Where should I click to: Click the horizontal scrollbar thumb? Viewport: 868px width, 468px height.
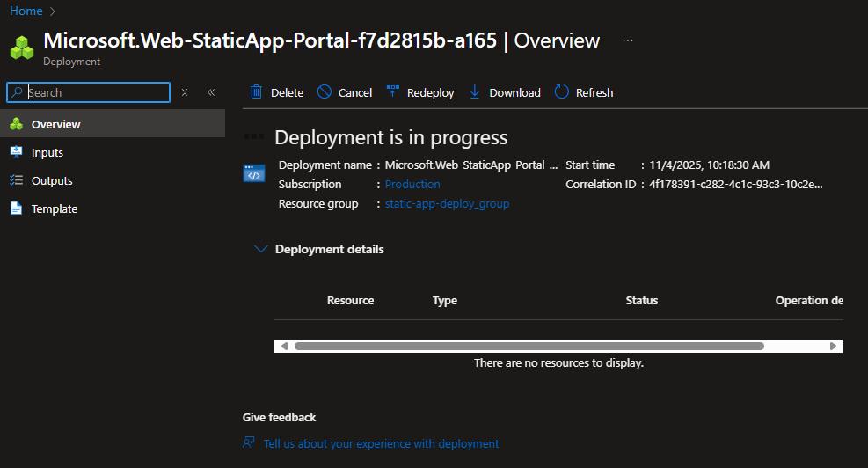(529, 346)
